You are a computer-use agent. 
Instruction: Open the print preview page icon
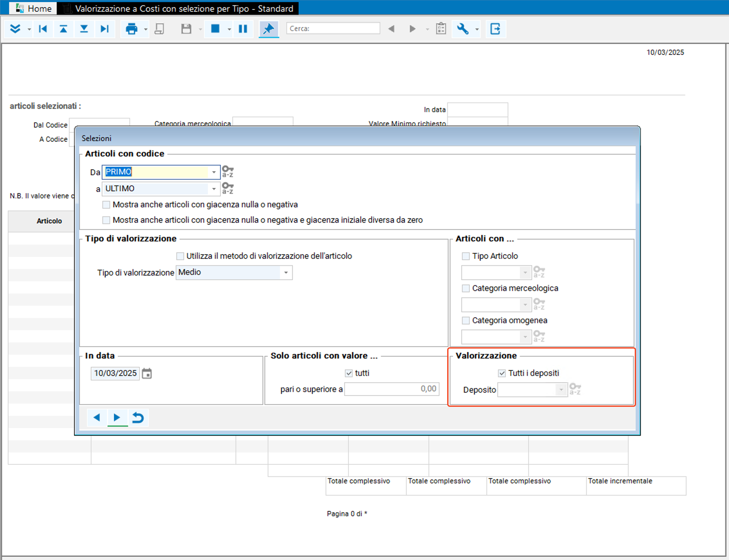pyautogui.click(x=159, y=29)
